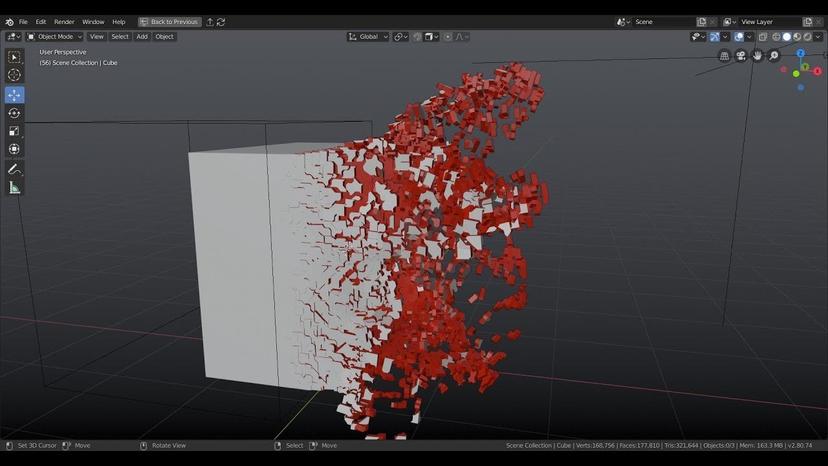Click the Back to Previous button
Screen dimensions: 828x466
click(x=170, y=21)
